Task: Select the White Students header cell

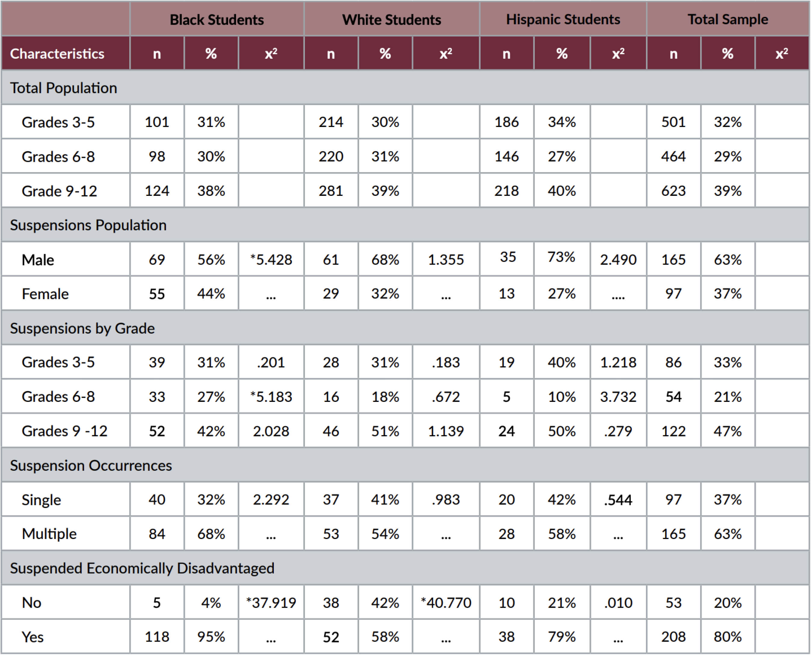Action: point(392,19)
